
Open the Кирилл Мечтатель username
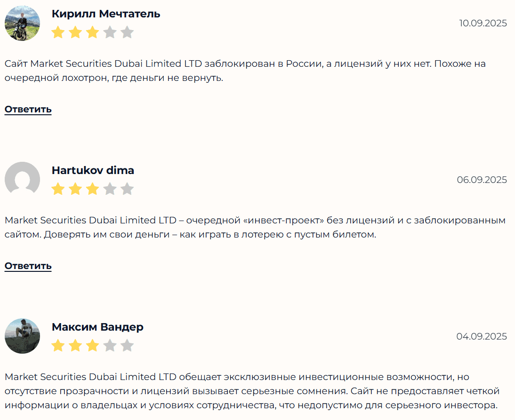(x=106, y=14)
